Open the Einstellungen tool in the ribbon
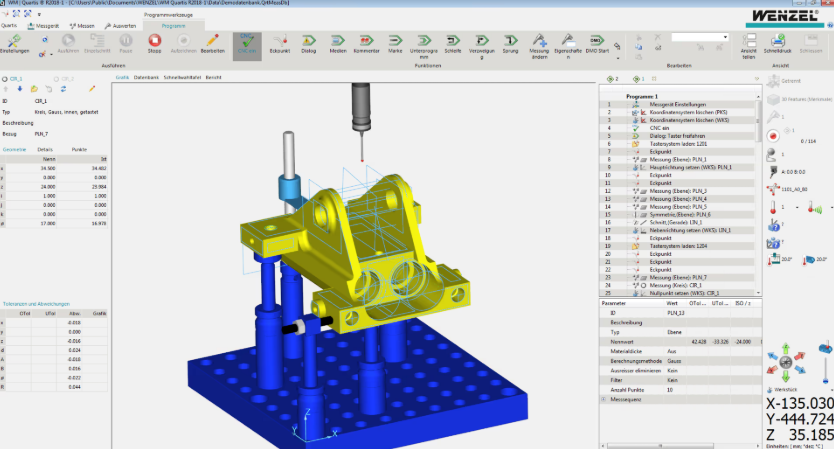 14,42
